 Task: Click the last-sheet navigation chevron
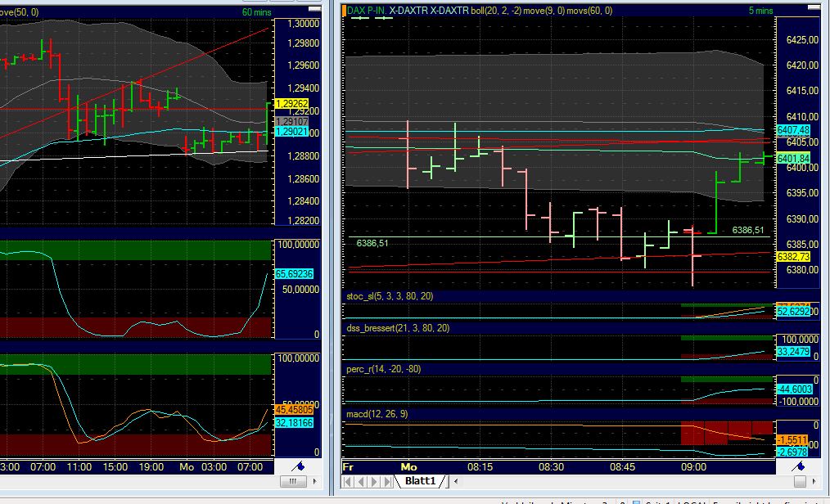(386, 480)
